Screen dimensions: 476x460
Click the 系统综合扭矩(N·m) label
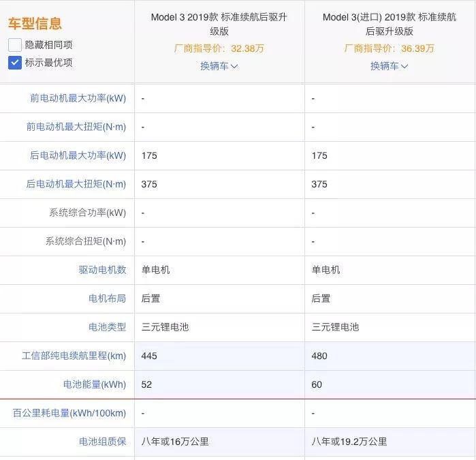[86, 241]
